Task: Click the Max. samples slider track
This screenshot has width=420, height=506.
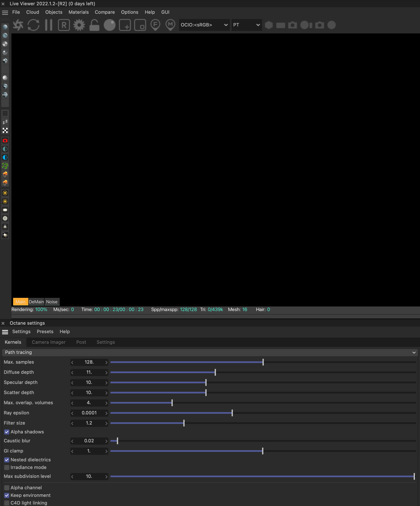Action: (263, 362)
